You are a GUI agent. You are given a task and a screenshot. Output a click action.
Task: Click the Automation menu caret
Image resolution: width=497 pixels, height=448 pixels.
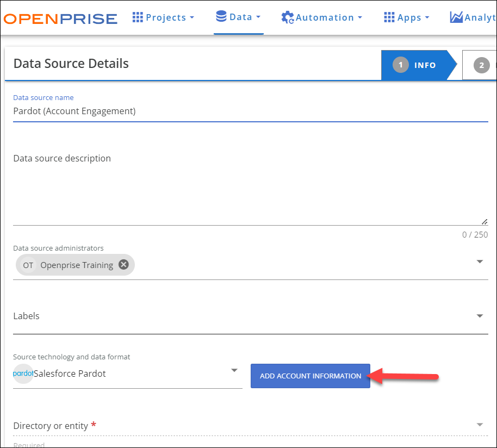pyautogui.click(x=360, y=17)
